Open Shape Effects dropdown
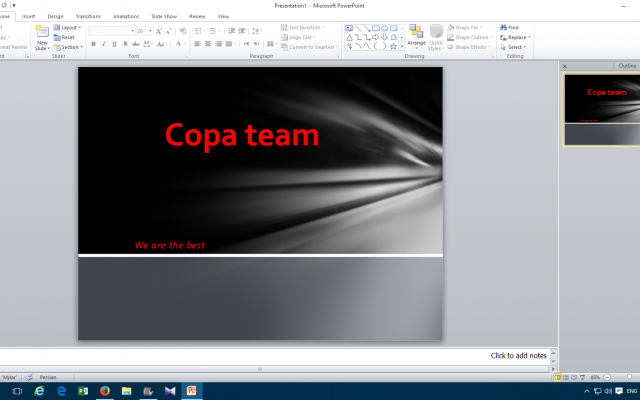640x400 pixels. pyautogui.click(x=469, y=47)
